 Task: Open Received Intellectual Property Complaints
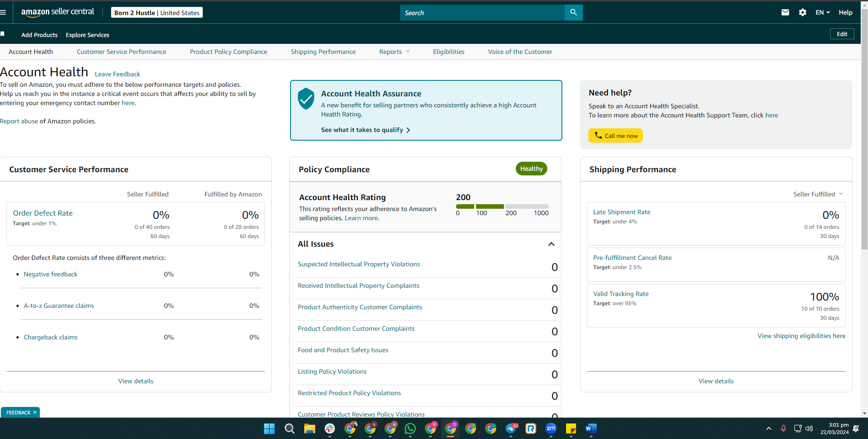coord(358,286)
